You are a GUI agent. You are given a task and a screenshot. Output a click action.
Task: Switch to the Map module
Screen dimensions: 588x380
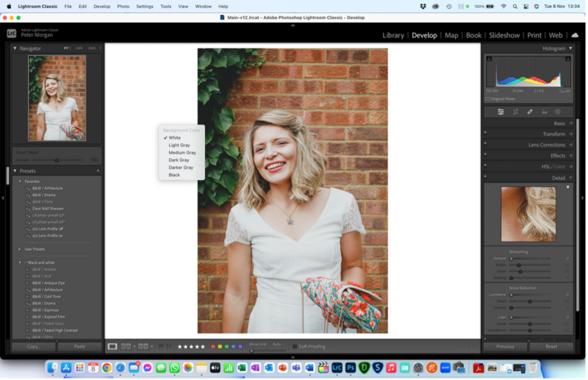point(451,35)
